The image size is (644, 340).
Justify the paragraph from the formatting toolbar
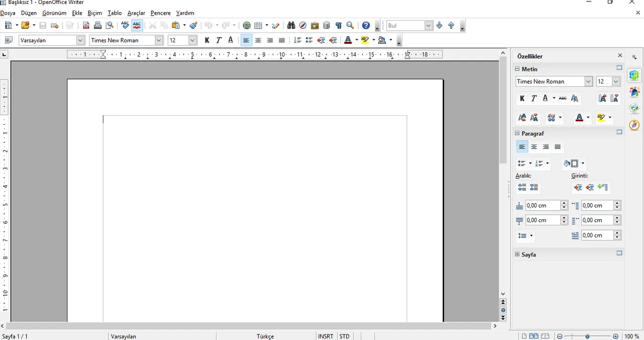tap(282, 40)
